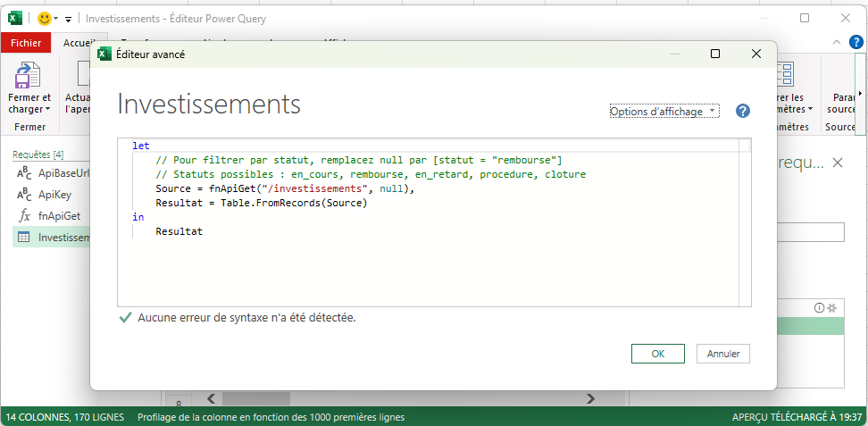Viewport: 868px width, 426px height.
Task: Click the Éditeur avancé dialog Excel icon
Action: pyautogui.click(x=104, y=54)
